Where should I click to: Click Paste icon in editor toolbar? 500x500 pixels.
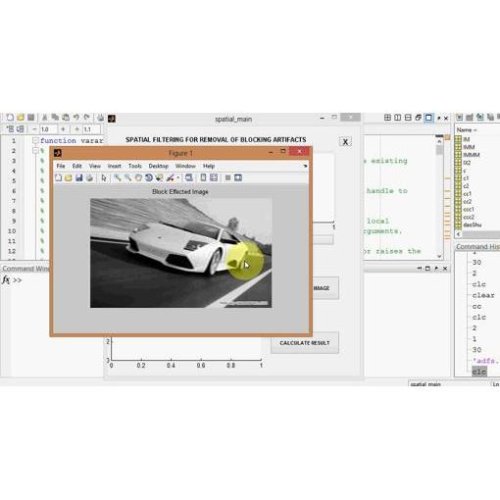tap(66, 117)
